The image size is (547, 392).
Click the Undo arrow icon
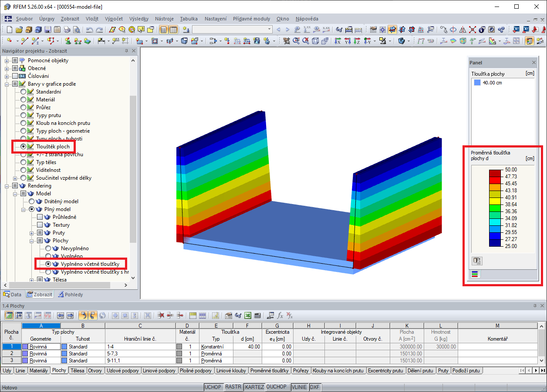89,30
